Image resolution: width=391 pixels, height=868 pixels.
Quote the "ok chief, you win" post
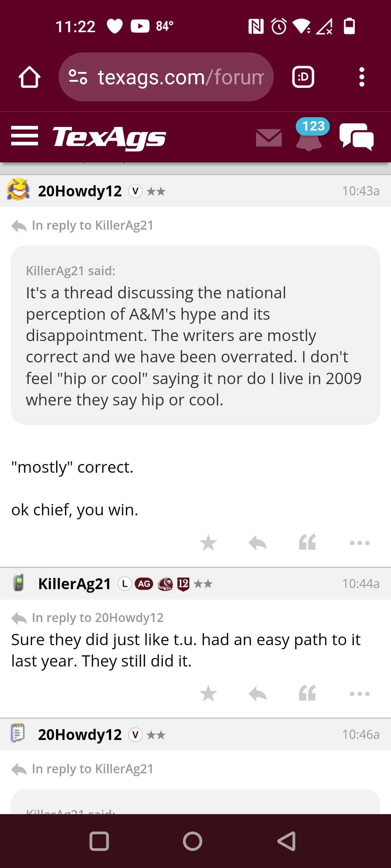pos(307,542)
